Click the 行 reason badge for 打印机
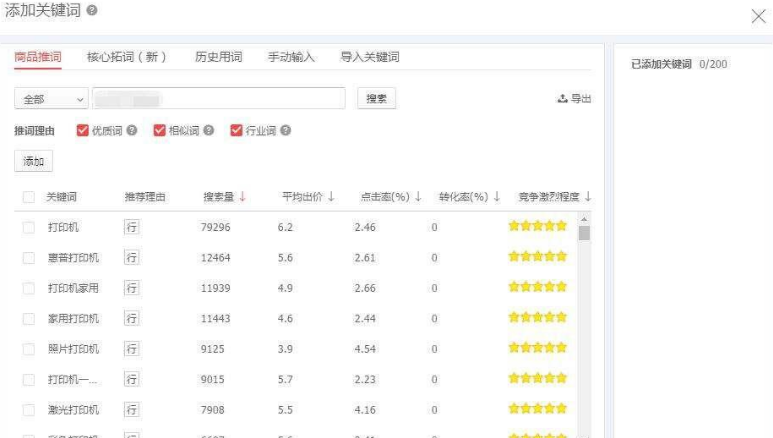 [131, 227]
